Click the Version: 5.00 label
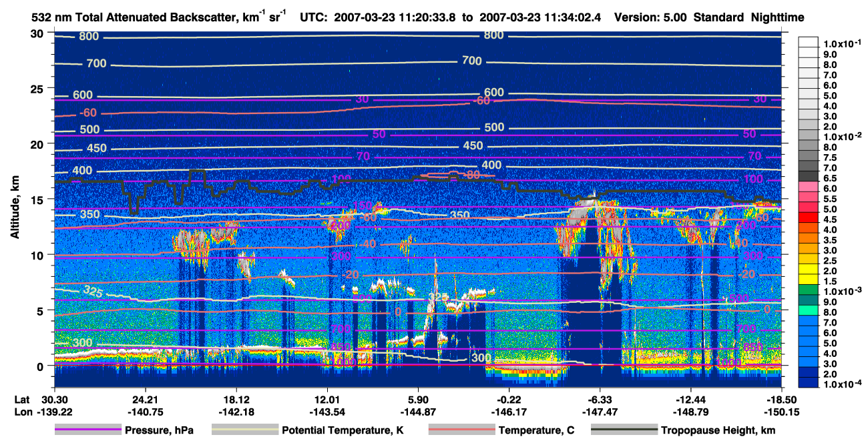This screenshot has height=445, width=868. (651, 17)
